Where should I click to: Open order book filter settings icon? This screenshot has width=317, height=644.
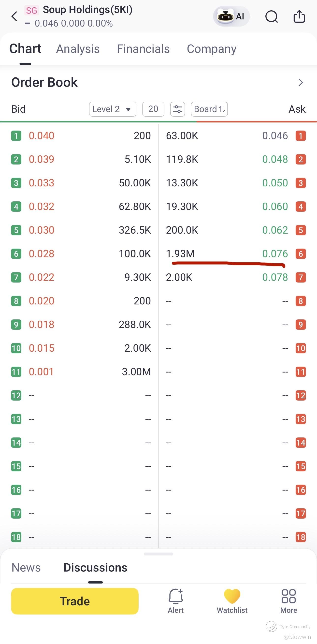[178, 109]
